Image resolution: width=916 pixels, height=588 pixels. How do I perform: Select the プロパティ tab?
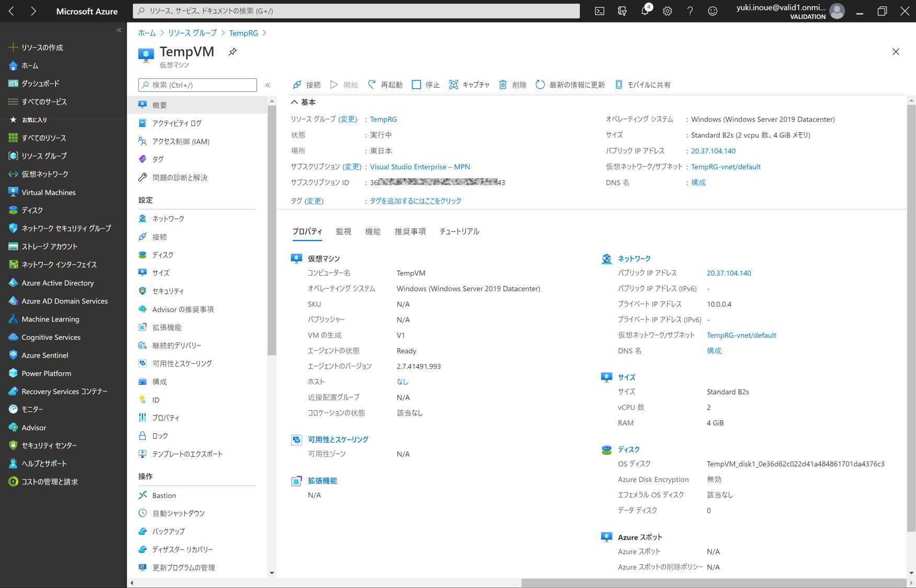(307, 232)
